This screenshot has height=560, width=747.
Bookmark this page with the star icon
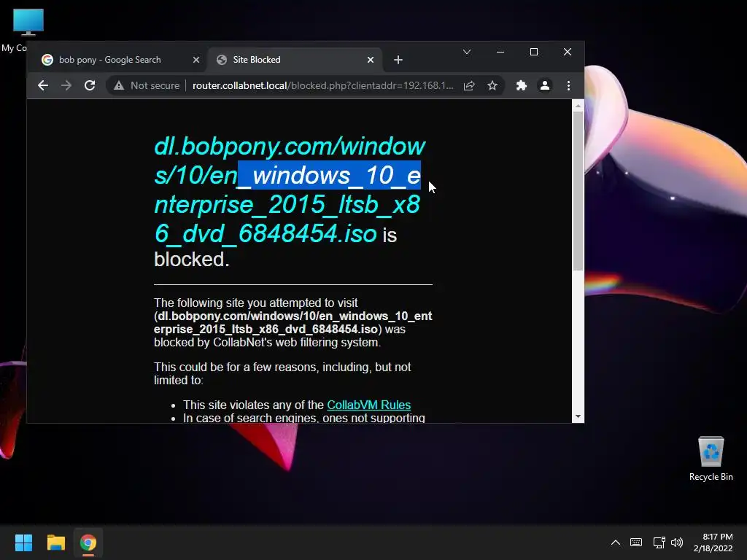(492, 86)
